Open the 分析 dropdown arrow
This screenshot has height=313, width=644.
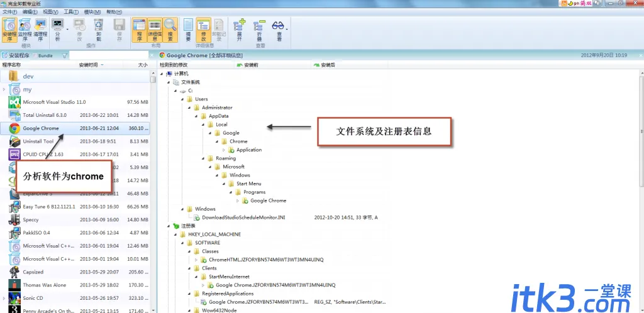coord(67,30)
